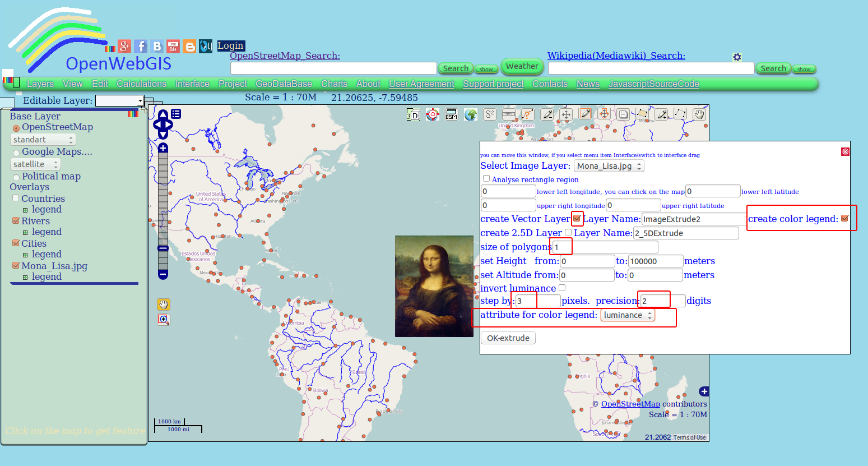Zoom out with map minus button

coord(163,274)
